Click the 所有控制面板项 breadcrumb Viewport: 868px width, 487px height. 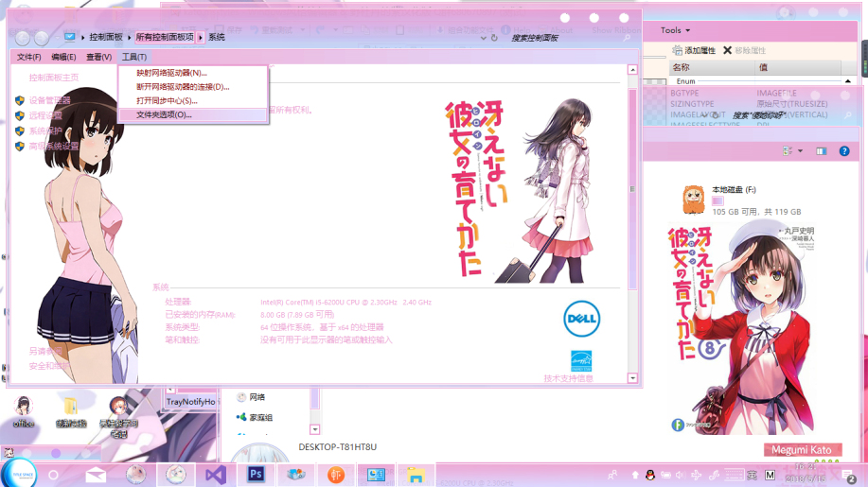(x=165, y=37)
